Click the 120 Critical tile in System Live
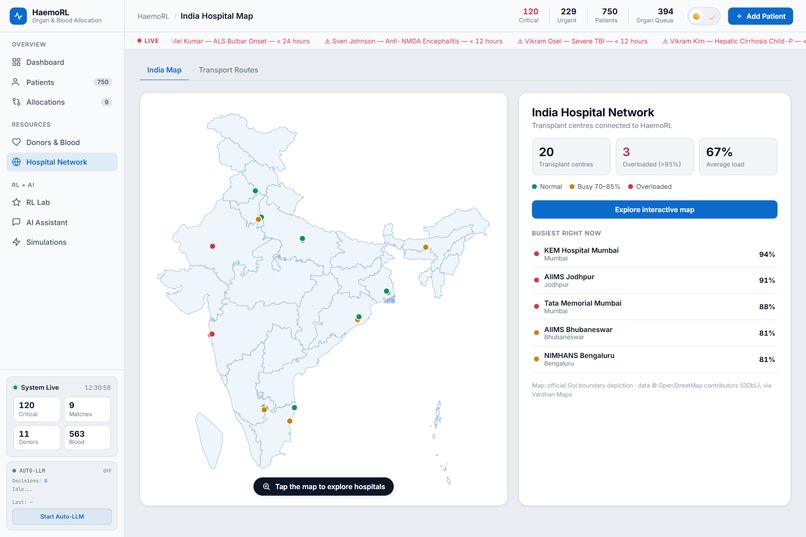The height and width of the screenshot is (537, 806). (37, 410)
